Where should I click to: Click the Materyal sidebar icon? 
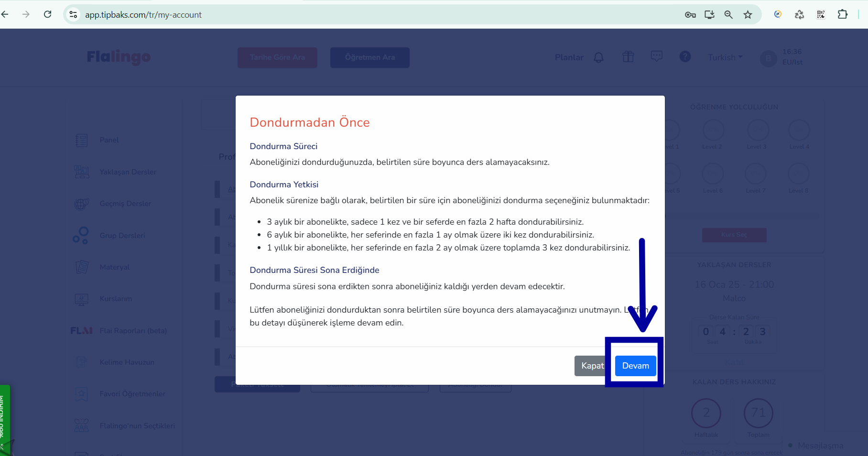82,267
